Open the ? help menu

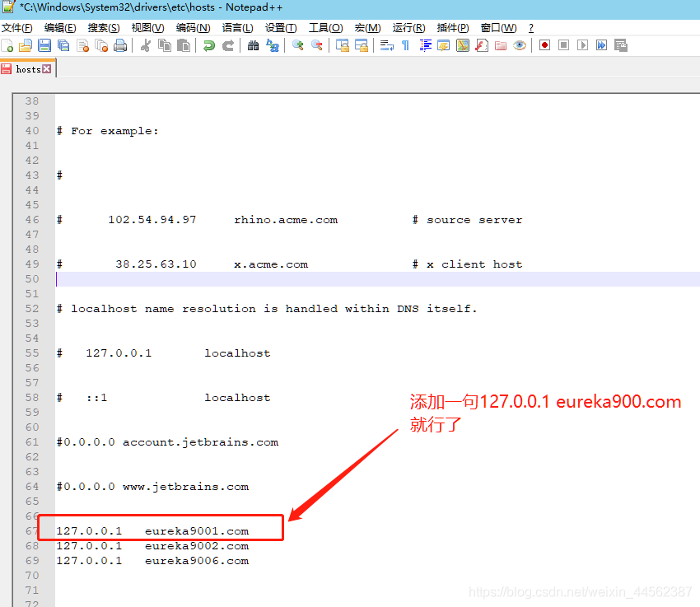(x=531, y=28)
